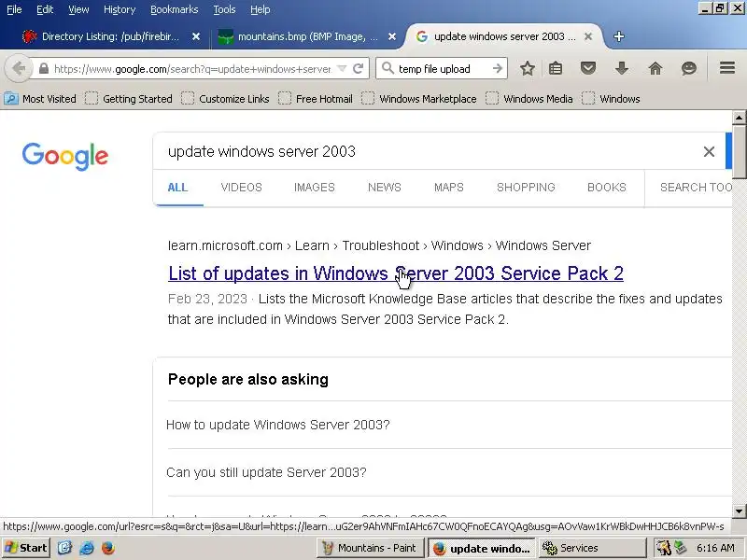Clear the Google search query with X
Image resolution: width=747 pixels, height=560 pixels.
[x=709, y=151]
